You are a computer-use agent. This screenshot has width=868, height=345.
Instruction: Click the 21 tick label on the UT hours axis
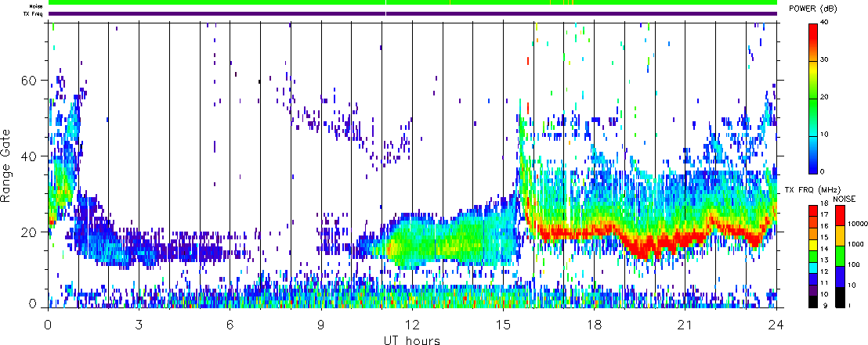[685, 325]
